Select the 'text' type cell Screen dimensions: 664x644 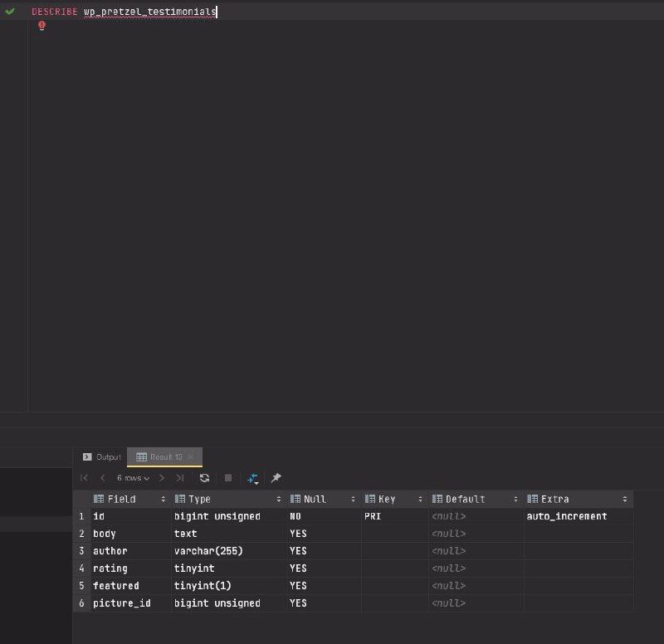tap(229, 534)
